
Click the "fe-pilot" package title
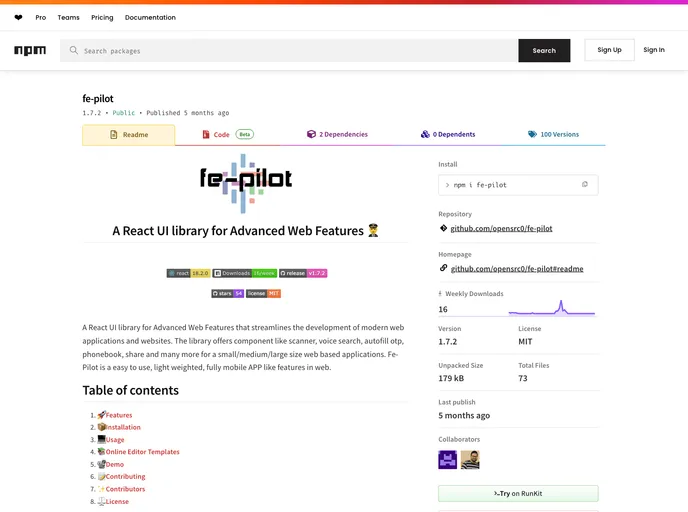[98, 99]
